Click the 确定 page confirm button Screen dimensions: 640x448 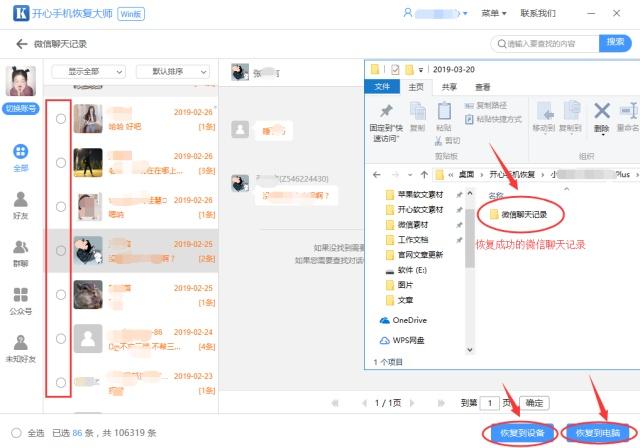click(x=534, y=403)
